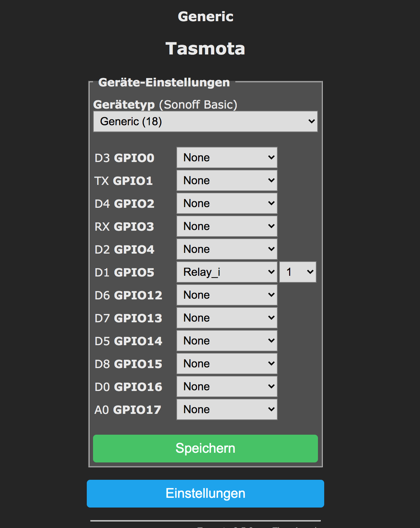Click the green Speichern button

tap(205, 448)
